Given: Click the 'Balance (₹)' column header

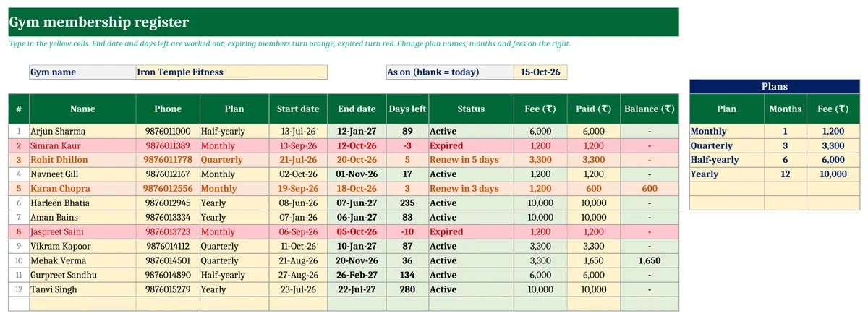Looking at the screenshot, I should click(650, 109).
